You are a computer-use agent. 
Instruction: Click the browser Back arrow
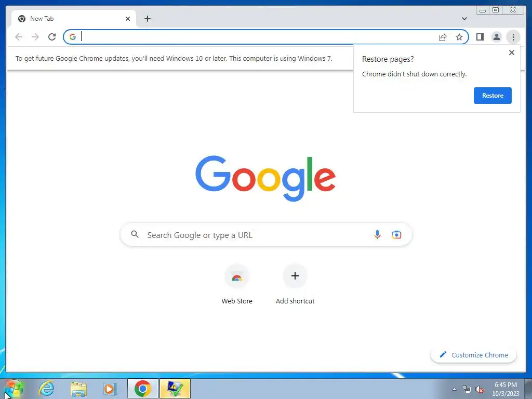pos(19,37)
